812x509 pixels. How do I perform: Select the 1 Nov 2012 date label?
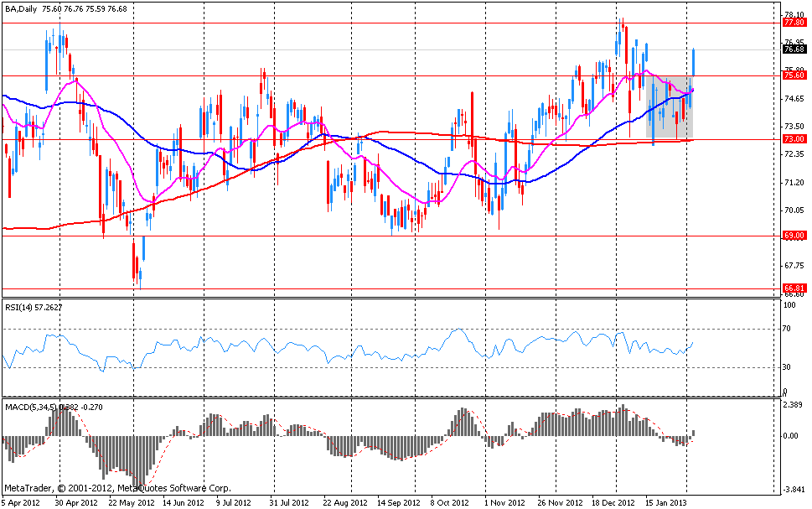coord(505,501)
